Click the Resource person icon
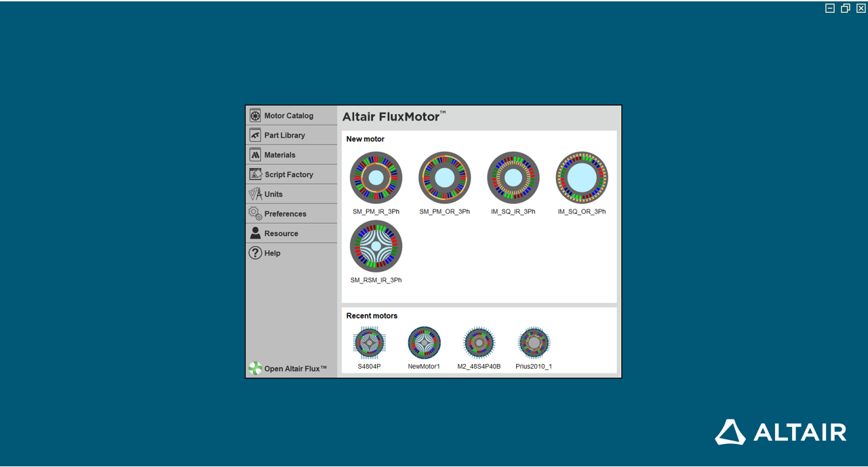 pyautogui.click(x=255, y=233)
